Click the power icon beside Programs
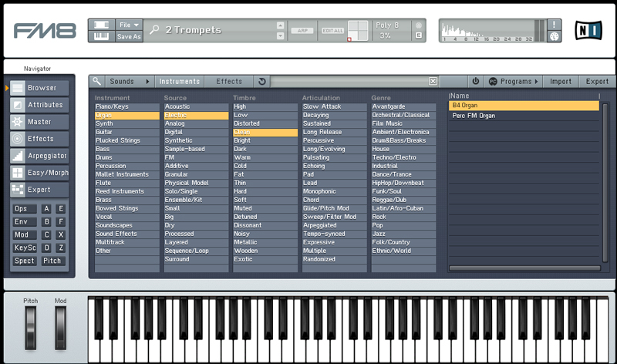The width and height of the screenshot is (617, 364). pyautogui.click(x=476, y=82)
